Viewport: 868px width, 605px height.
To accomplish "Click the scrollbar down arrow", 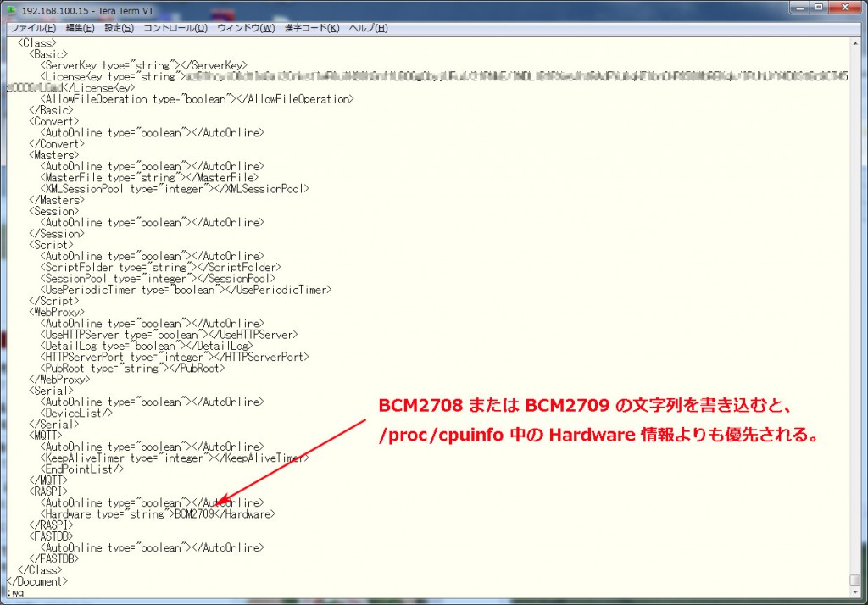I will [856, 591].
